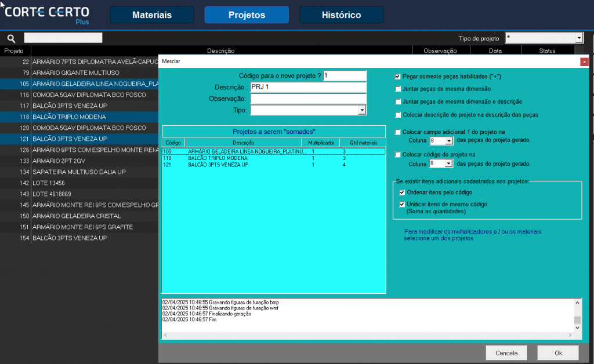Select project 117 BALCÃO 3PTS VENEZA UP
Image resolution: width=594 pixels, height=364 pixels.
[x=79, y=105]
